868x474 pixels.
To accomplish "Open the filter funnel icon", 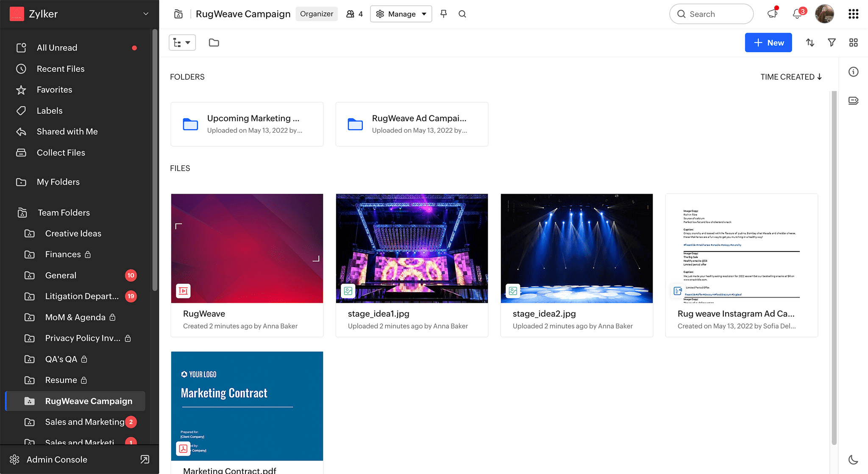I will [832, 43].
